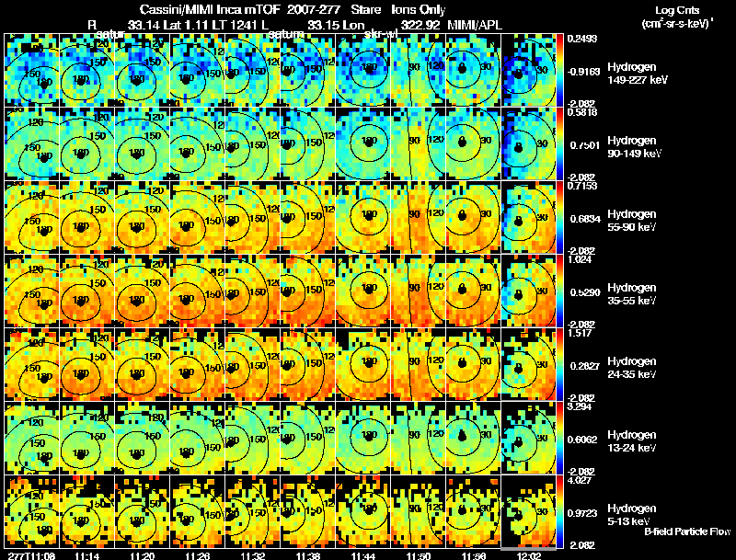Image resolution: width=736 pixels, height=560 pixels.
Task: Click the Ions Only text in the title
Action: [418, 10]
